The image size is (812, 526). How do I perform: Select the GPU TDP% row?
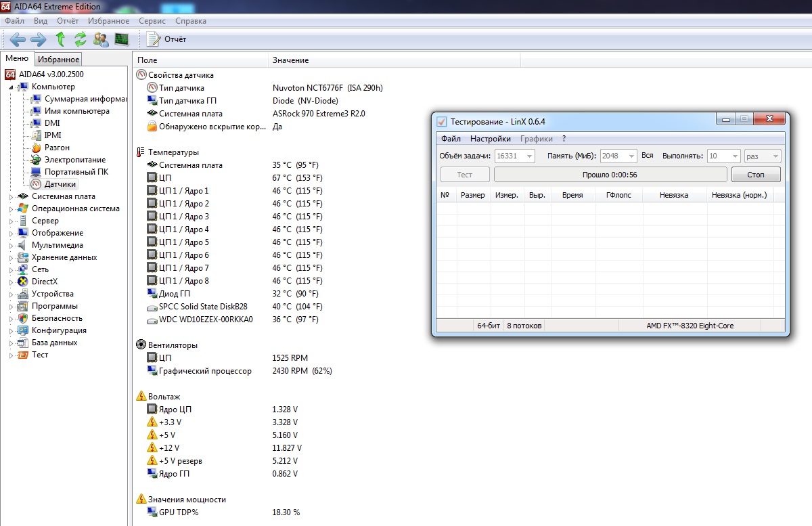(223, 512)
